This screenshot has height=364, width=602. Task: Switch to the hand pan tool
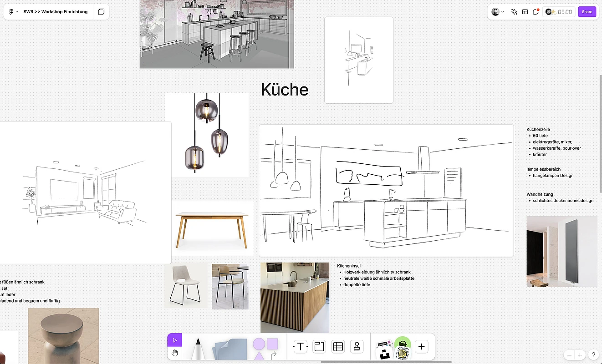[x=174, y=353]
